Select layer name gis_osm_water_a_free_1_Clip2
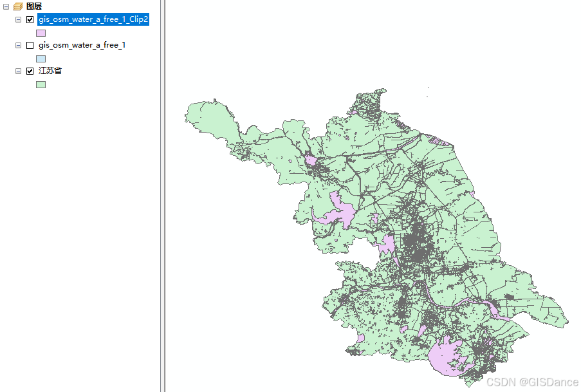Viewport: 581px width, 392px height. pyautogui.click(x=93, y=19)
